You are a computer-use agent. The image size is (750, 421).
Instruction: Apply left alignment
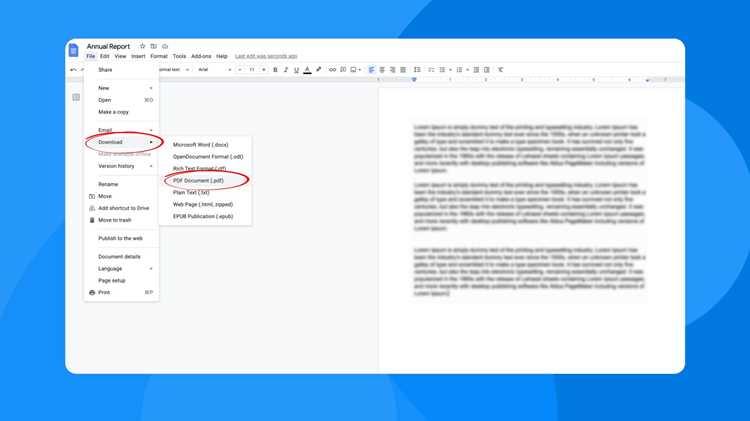(371, 70)
